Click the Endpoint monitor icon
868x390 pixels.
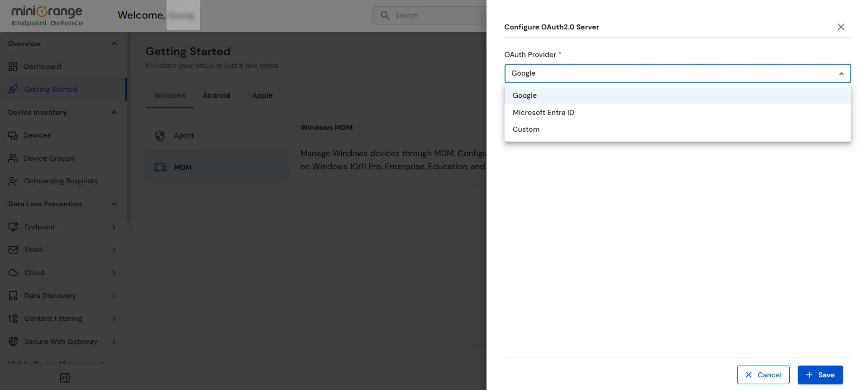click(x=13, y=227)
